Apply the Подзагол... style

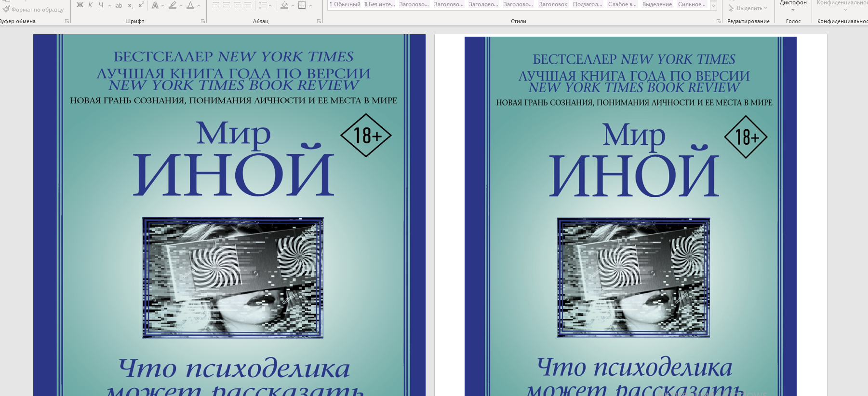pos(588,4)
